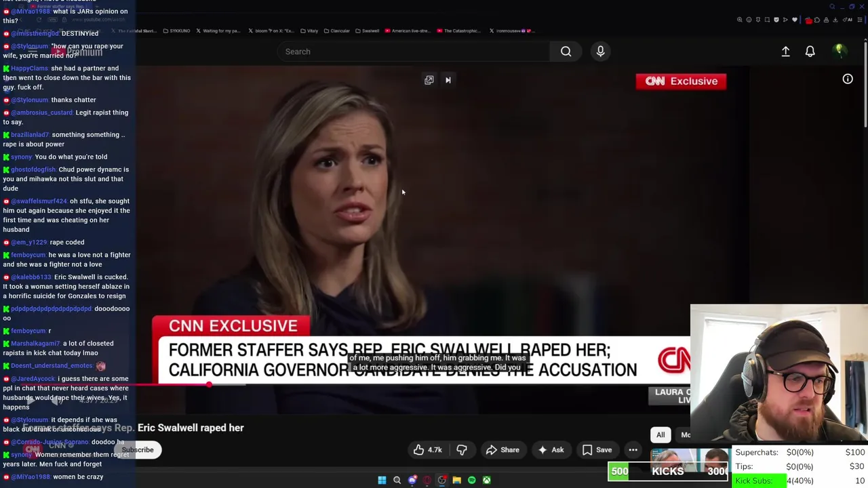
Task: Open Opera GX browser taskbar icon
Action: (x=427, y=480)
